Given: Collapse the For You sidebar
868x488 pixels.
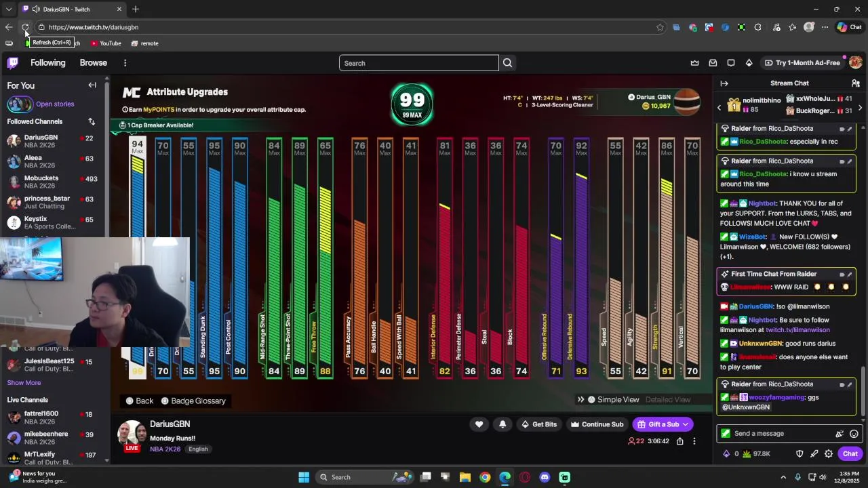Looking at the screenshot, I should 92,85.
